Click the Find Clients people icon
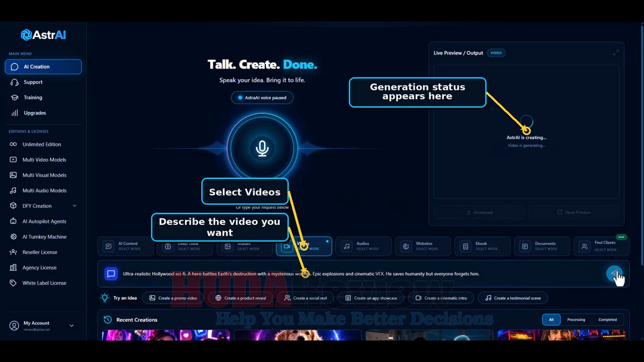 tap(584, 246)
